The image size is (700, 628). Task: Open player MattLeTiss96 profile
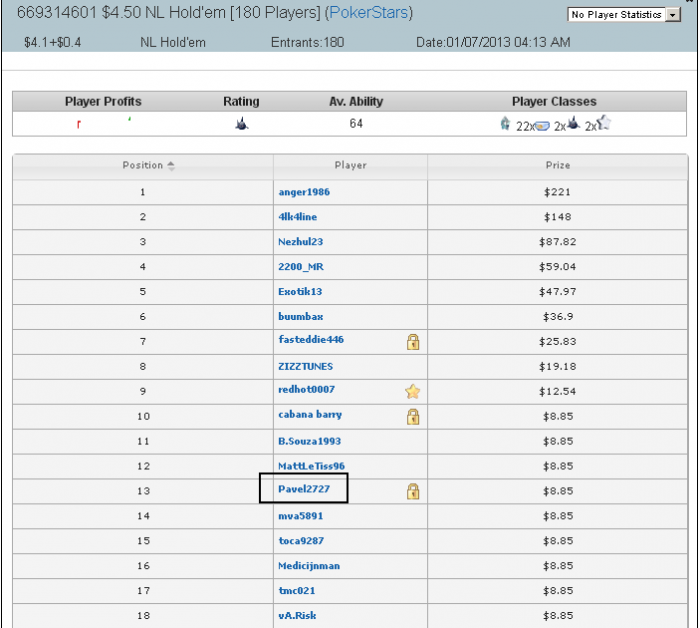pyautogui.click(x=312, y=466)
